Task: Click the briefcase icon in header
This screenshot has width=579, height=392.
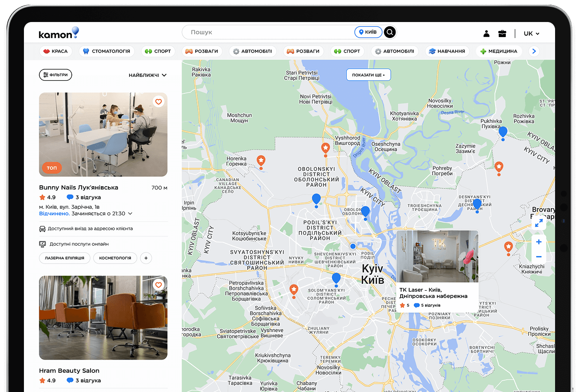Action: (x=502, y=33)
